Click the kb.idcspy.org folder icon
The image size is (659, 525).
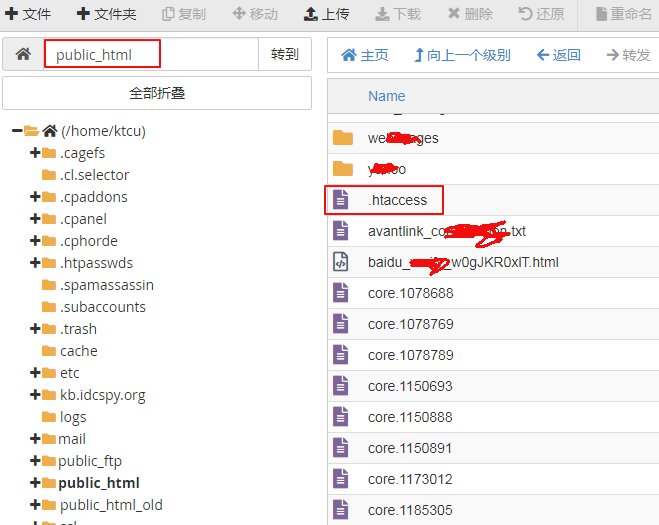[x=49, y=394]
